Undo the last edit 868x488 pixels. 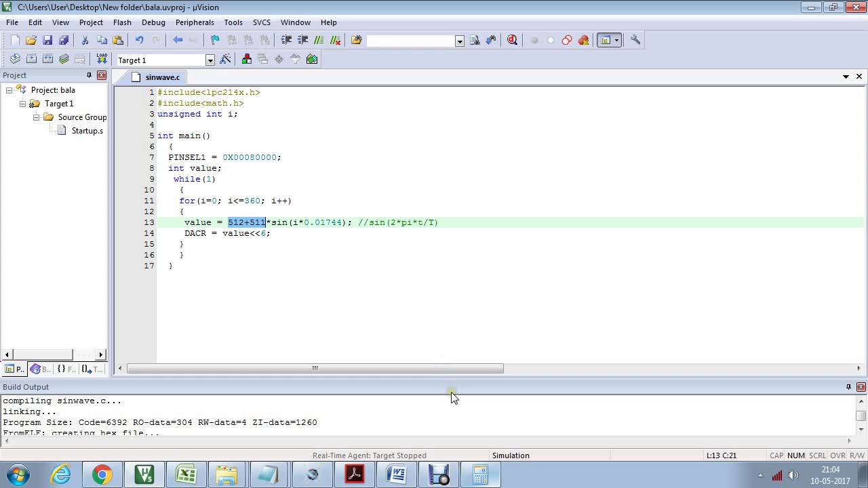(x=140, y=40)
